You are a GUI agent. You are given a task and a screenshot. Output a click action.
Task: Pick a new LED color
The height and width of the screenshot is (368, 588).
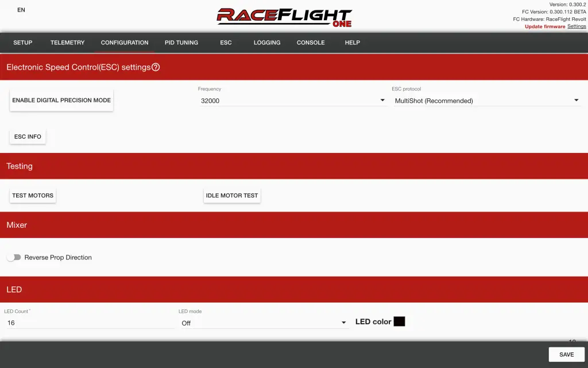click(x=399, y=321)
